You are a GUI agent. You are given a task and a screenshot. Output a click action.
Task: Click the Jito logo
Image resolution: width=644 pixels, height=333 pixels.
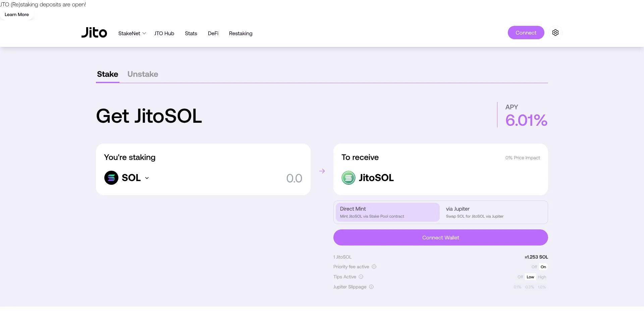94,33
